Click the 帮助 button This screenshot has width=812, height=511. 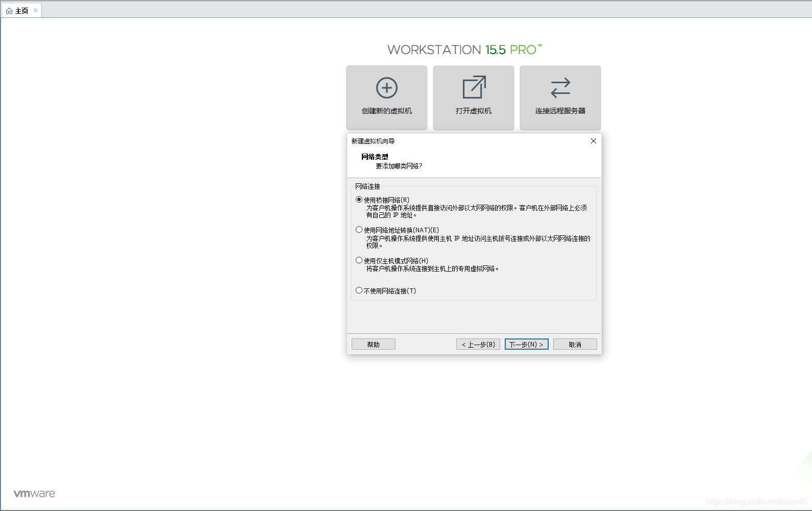(x=374, y=345)
